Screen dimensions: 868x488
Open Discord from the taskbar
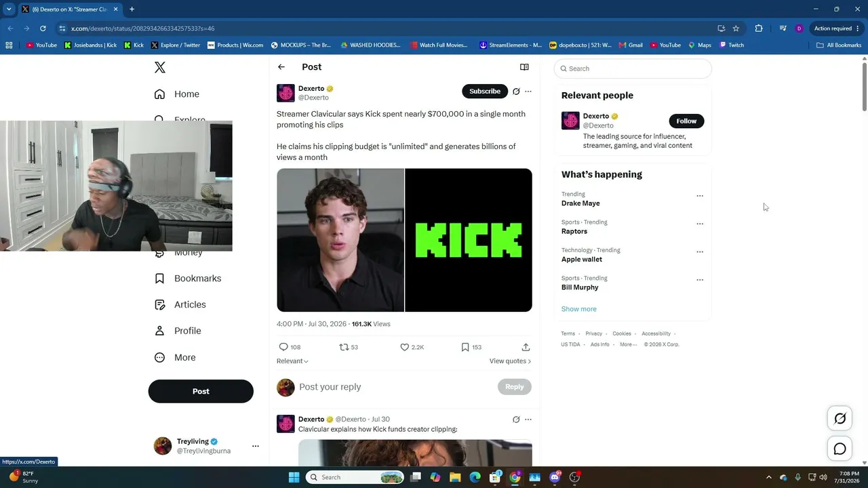[x=555, y=477]
